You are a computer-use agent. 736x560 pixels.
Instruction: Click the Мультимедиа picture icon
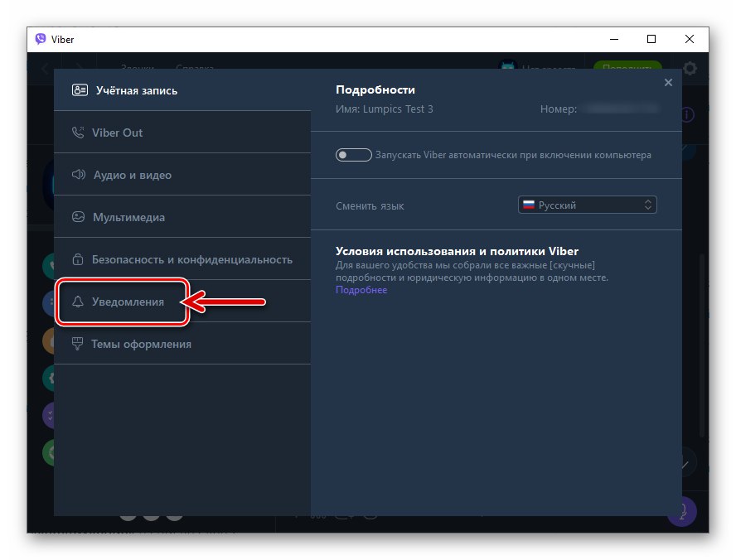pos(80,217)
